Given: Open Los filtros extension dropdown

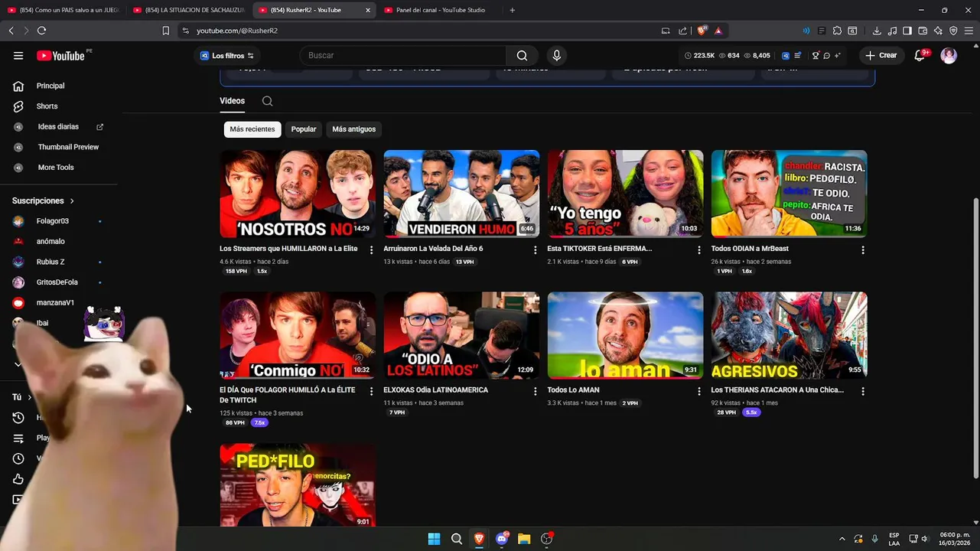Looking at the screenshot, I should click(x=227, y=55).
